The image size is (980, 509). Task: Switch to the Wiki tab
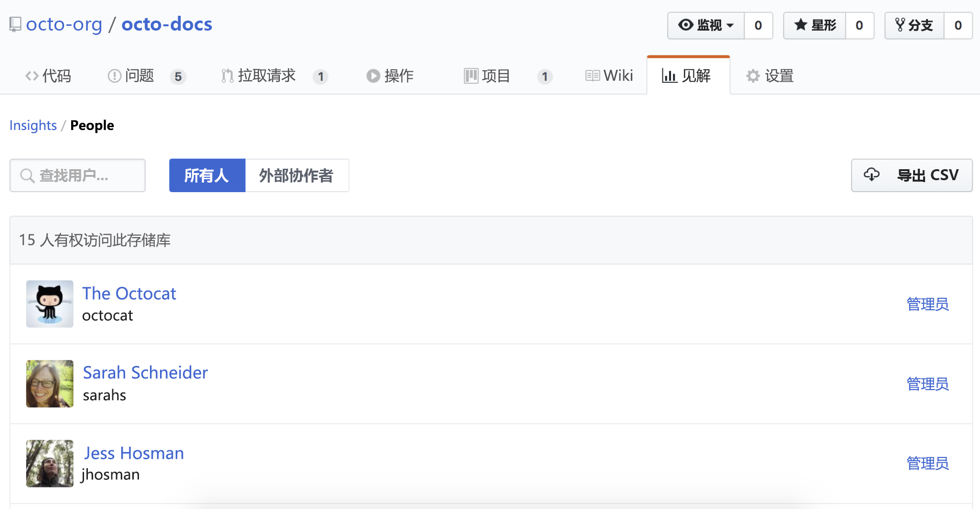(609, 76)
